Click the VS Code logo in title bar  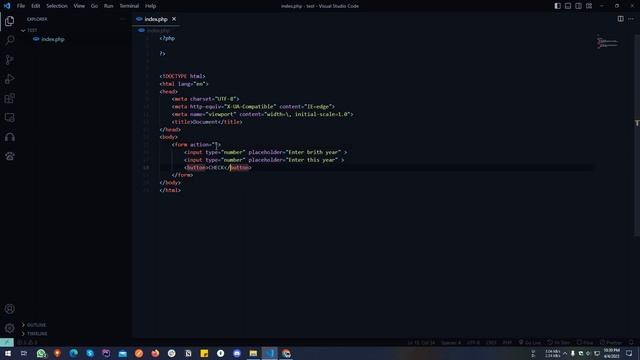[x=7, y=6]
